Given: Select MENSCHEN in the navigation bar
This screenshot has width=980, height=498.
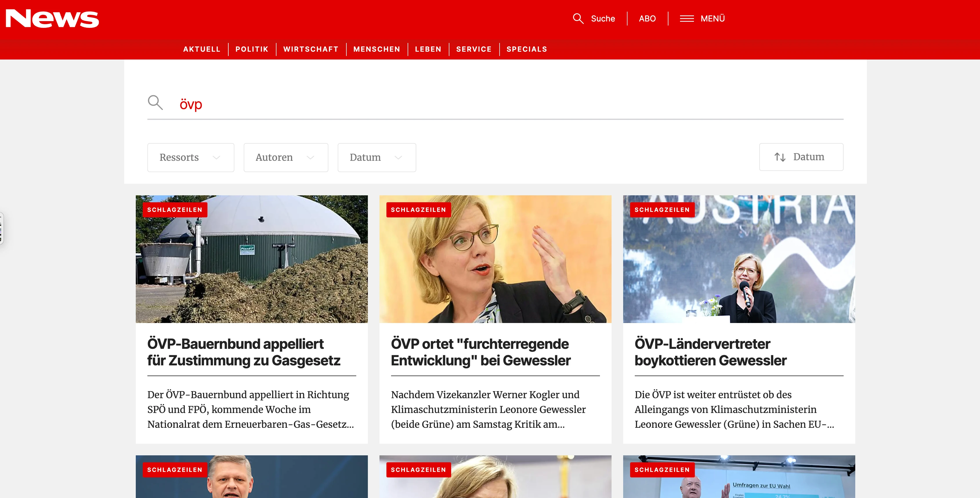Looking at the screenshot, I should (x=377, y=49).
